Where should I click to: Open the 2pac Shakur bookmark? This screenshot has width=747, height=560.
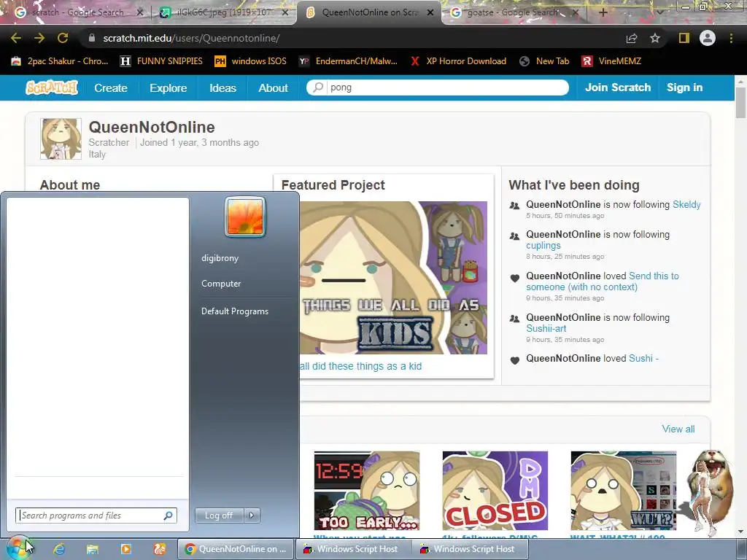pos(60,61)
